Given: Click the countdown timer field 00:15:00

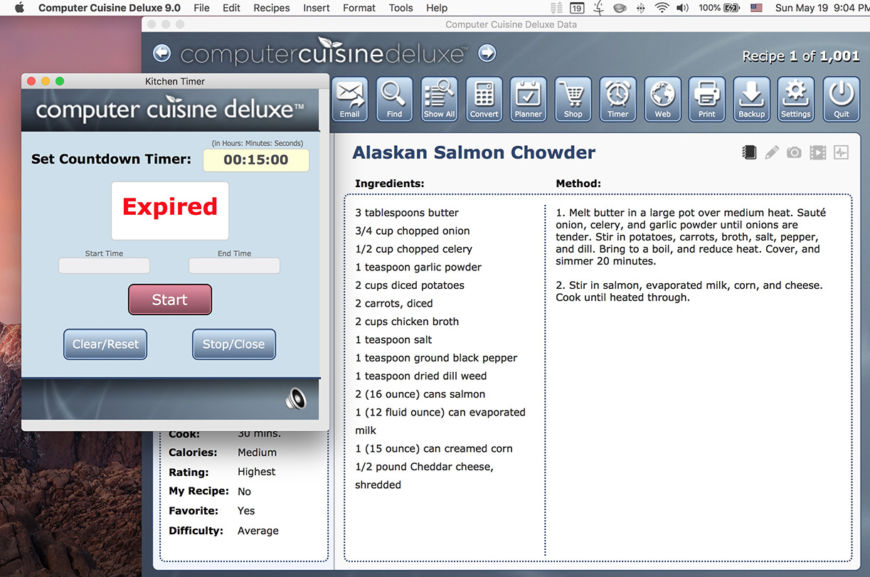Looking at the screenshot, I should (x=256, y=160).
